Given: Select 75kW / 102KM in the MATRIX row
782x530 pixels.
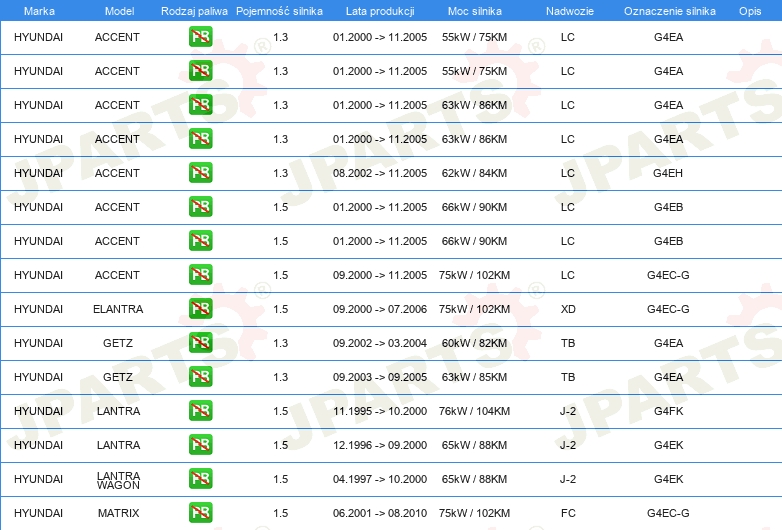Looking at the screenshot, I should coord(474,513).
